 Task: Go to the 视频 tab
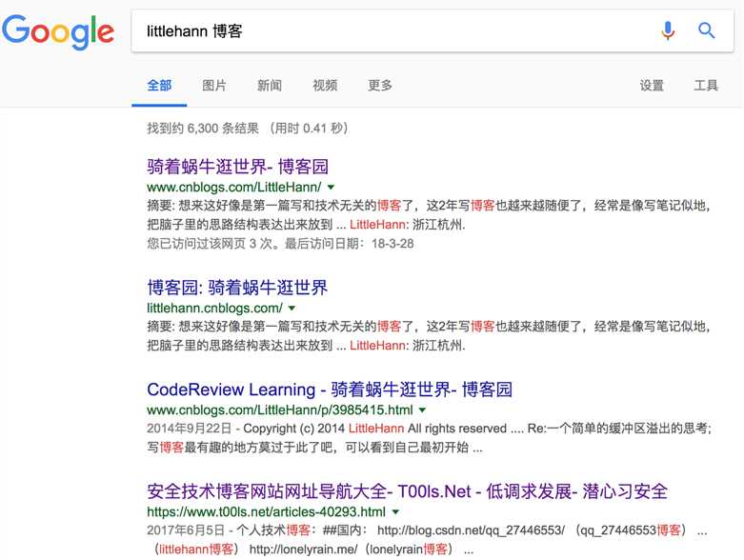point(325,86)
